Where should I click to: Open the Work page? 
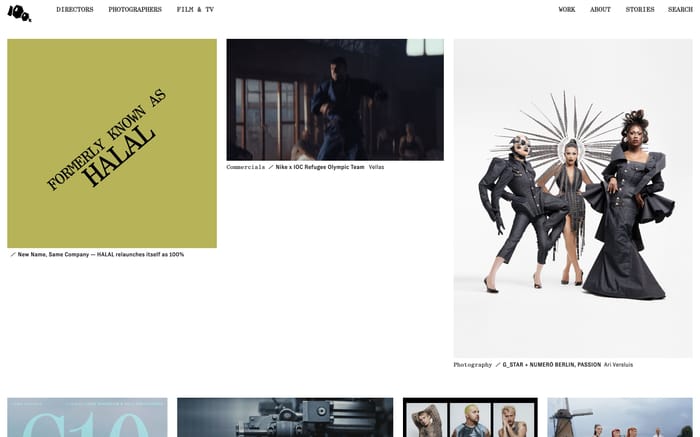pyautogui.click(x=567, y=9)
